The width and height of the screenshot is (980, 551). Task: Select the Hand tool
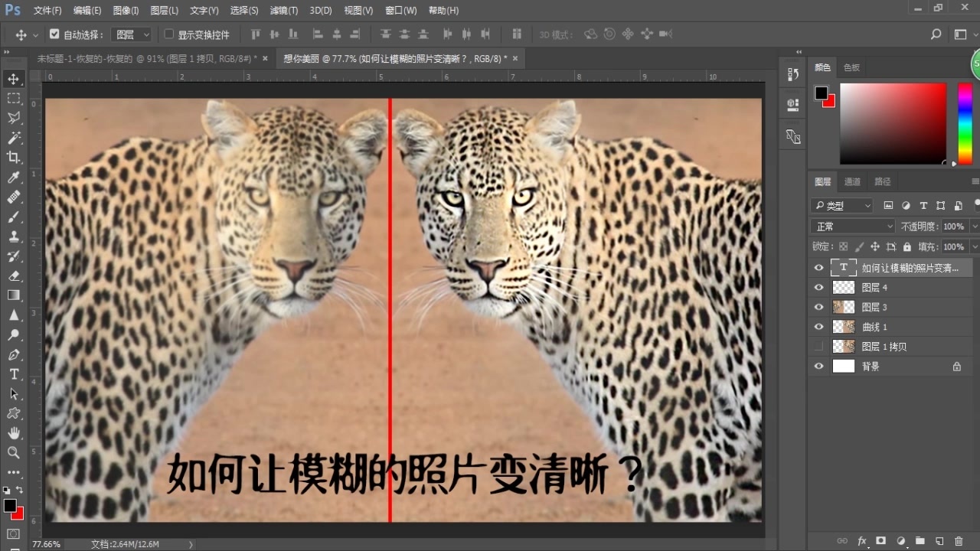(14, 433)
